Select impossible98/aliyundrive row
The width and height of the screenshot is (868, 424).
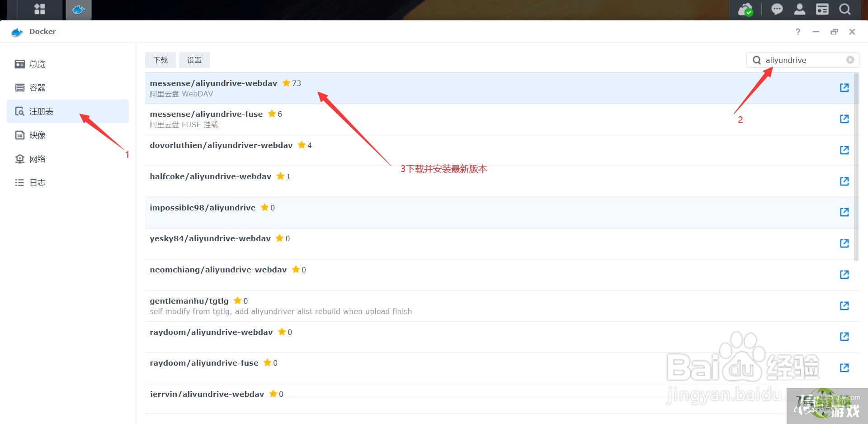pos(499,213)
